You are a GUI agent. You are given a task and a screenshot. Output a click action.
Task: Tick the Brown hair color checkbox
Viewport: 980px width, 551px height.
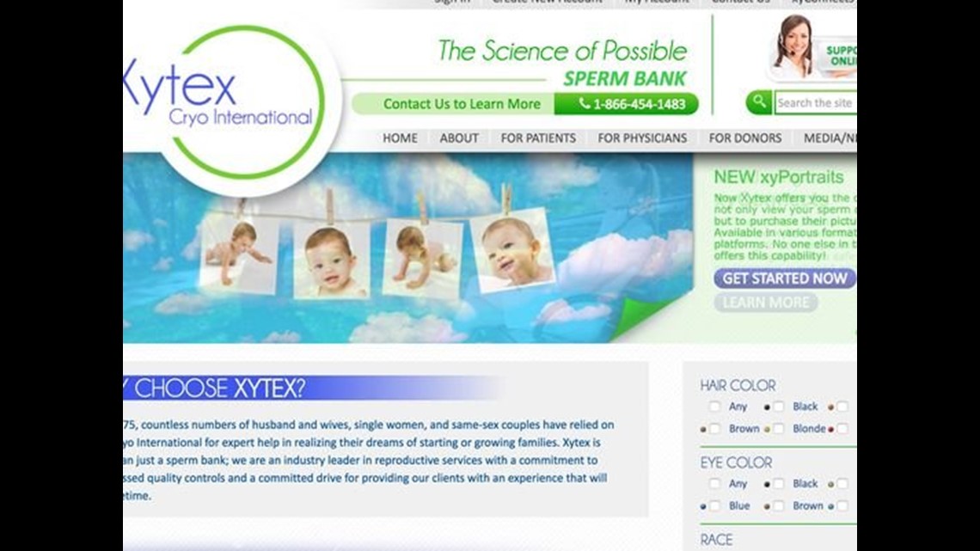[714, 429]
